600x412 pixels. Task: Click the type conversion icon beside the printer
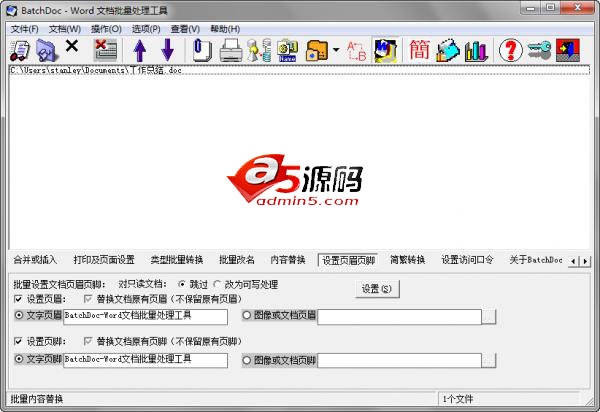(x=259, y=50)
